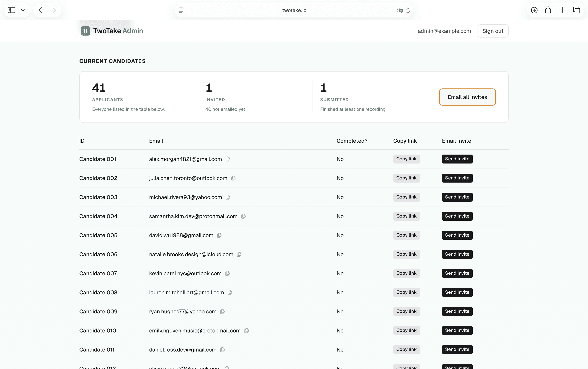
Task: Copy link for Candidate 011
Action: pos(406,349)
